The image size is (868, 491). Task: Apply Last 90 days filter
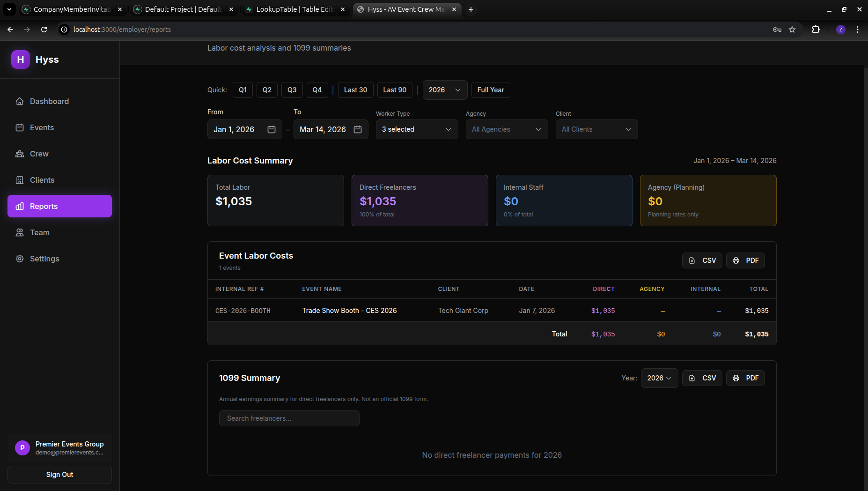(395, 90)
